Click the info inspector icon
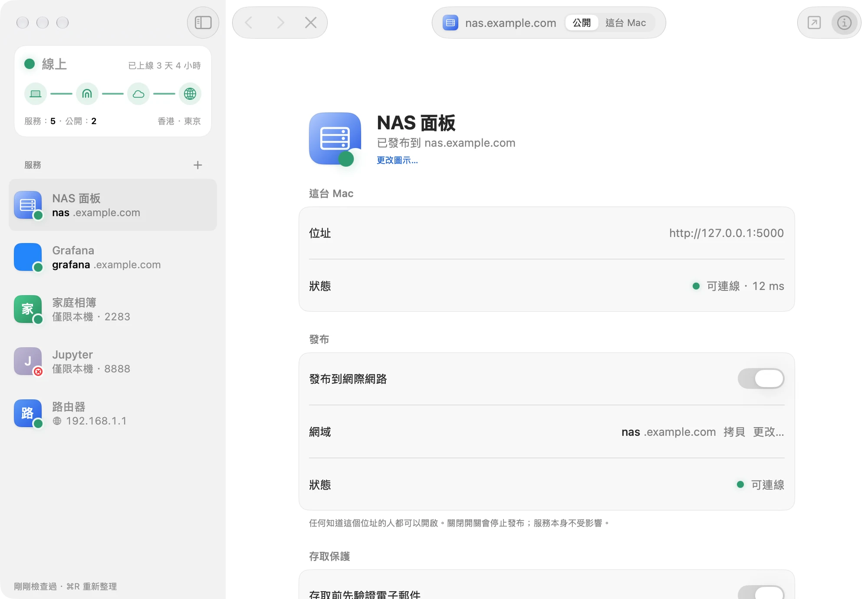This screenshot has width=868, height=599. pyautogui.click(x=844, y=23)
